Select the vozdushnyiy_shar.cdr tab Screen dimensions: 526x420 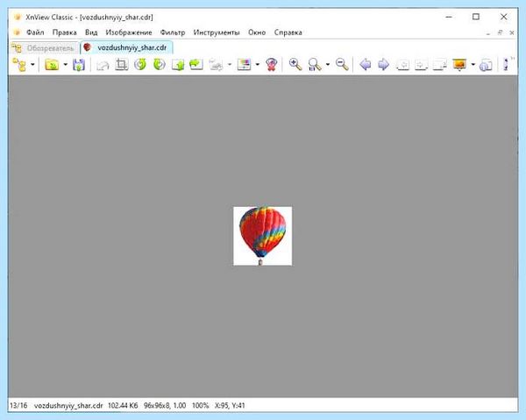click(126, 47)
